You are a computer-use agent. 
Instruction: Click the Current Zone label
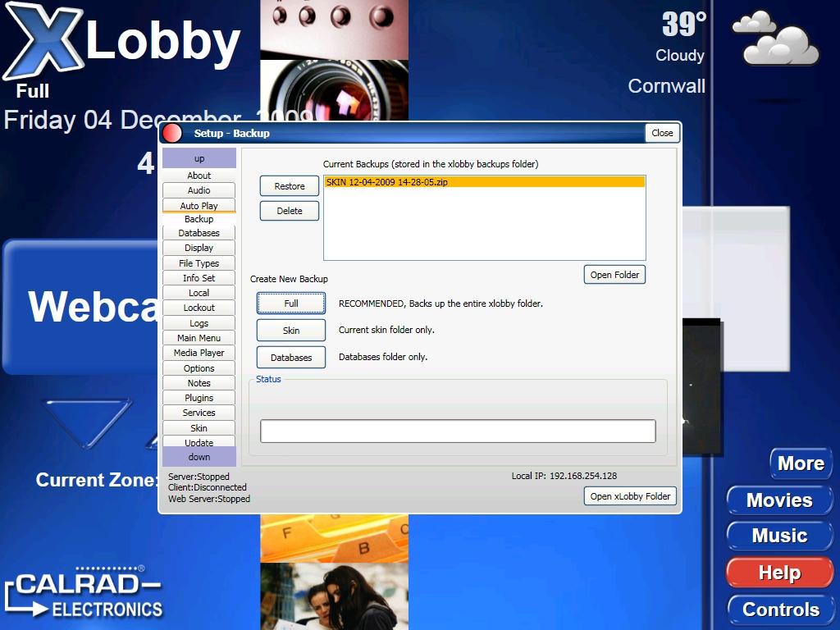point(97,479)
